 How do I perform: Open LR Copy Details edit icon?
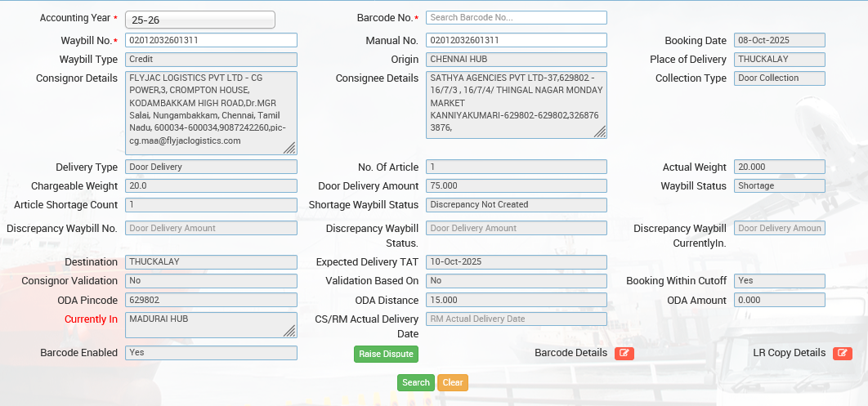pos(842,353)
